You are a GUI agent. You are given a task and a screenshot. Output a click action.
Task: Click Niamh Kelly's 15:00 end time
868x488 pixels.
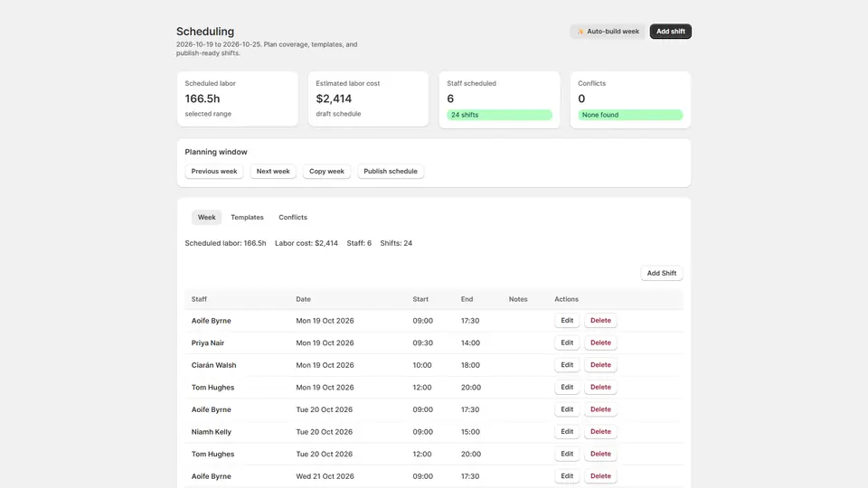click(x=470, y=432)
